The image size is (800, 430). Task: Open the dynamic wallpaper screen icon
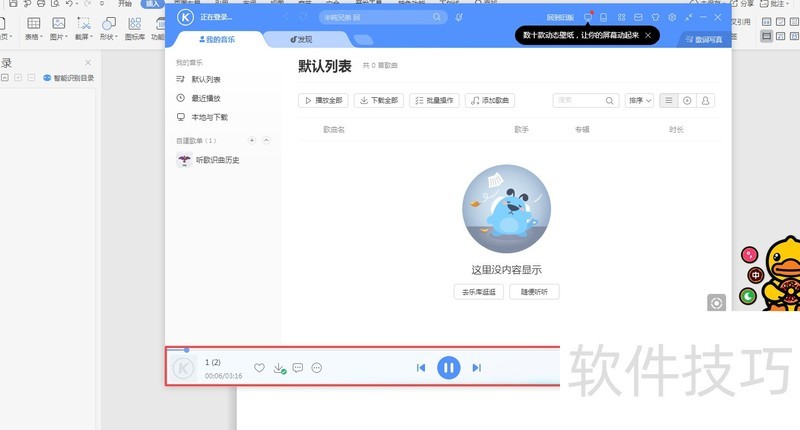(x=588, y=17)
